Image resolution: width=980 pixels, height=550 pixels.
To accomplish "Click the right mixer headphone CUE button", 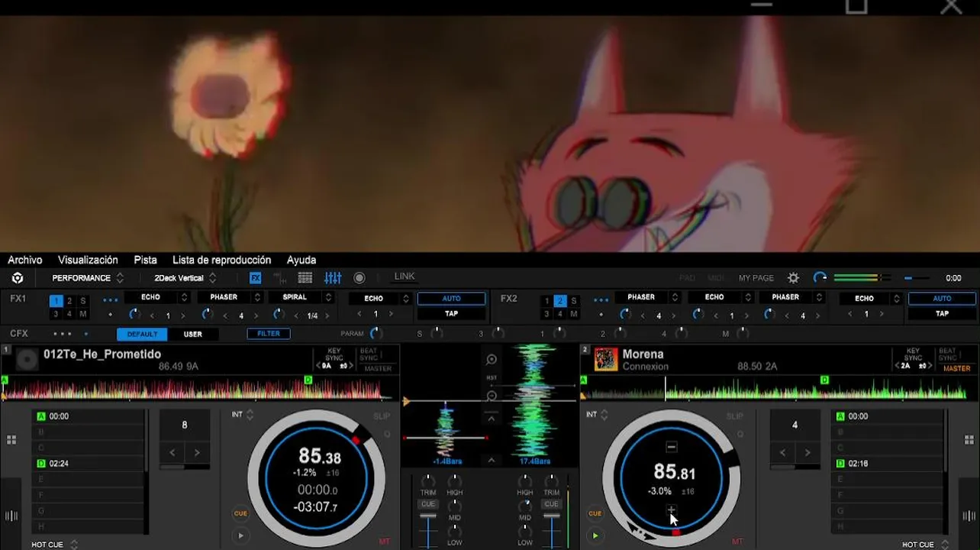I will pyautogui.click(x=551, y=504).
